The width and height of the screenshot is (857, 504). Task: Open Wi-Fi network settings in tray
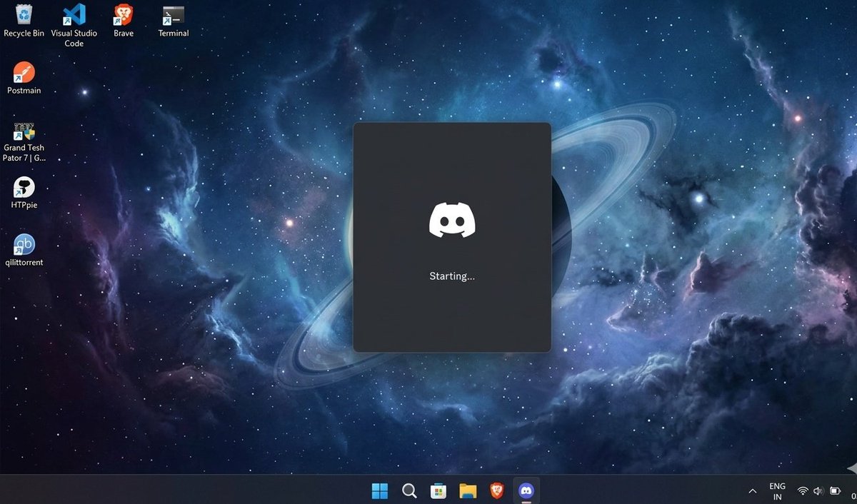click(803, 491)
